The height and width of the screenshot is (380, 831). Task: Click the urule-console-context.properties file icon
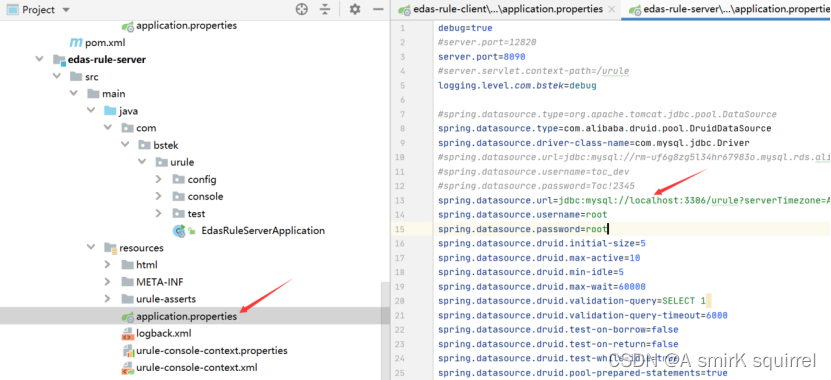click(127, 351)
